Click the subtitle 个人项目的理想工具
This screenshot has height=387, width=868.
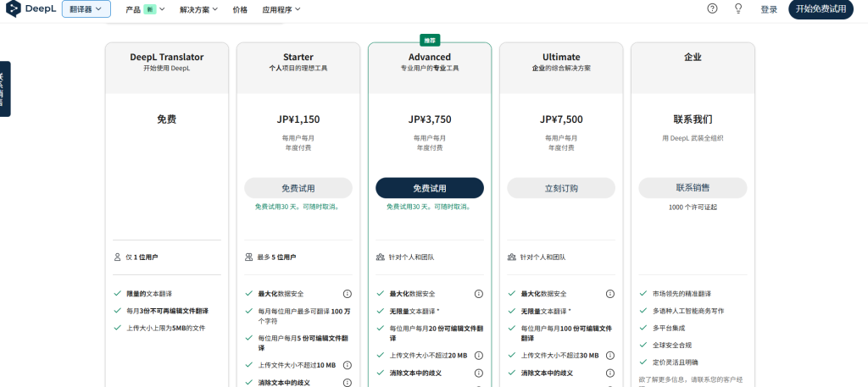(298, 69)
